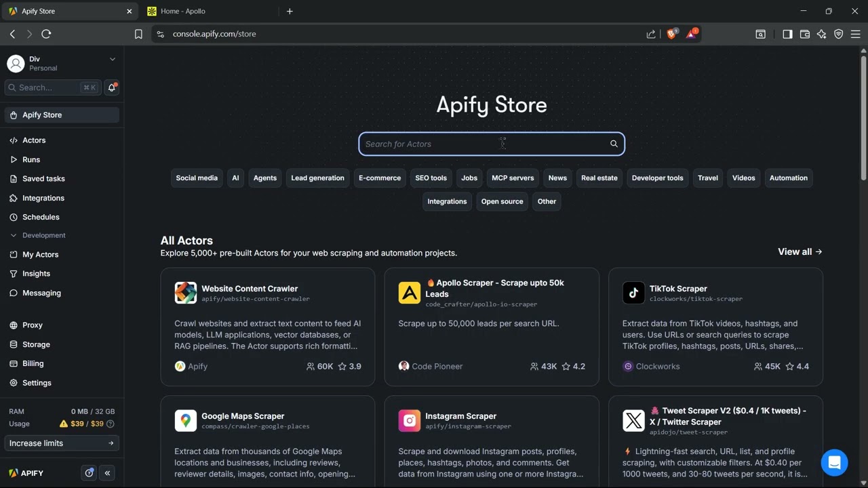
Task: Select Real estate category chip
Action: pyautogui.click(x=599, y=178)
